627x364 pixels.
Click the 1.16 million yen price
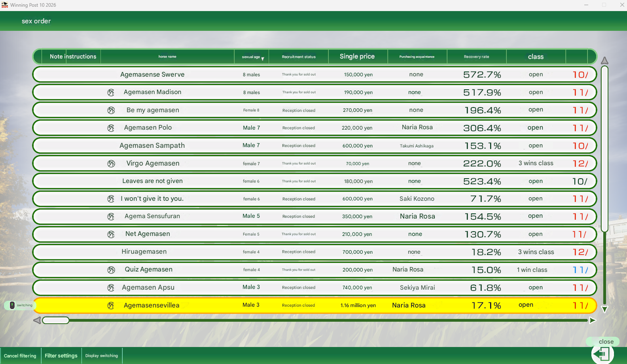pyautogui.click(x=358, y=306)
